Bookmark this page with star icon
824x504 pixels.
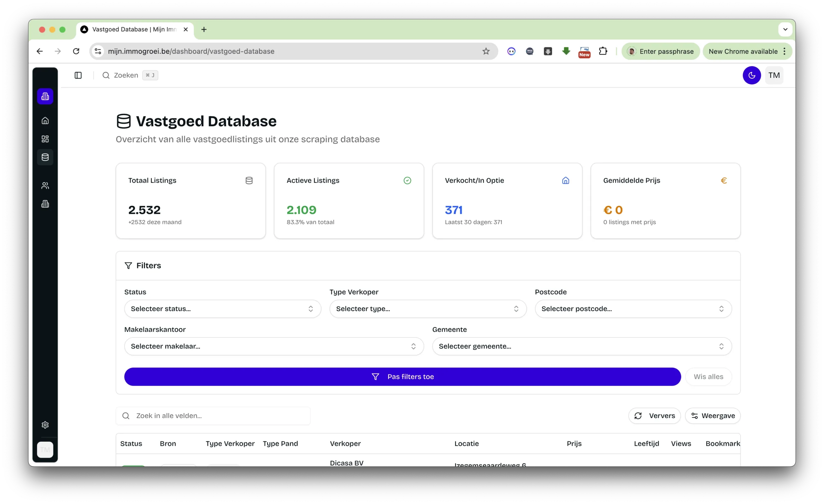point(486,51)
